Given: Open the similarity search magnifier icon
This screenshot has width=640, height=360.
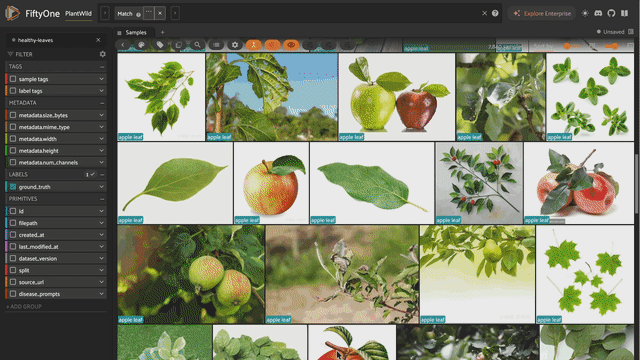Looking at the screenshot, I should pos(197,45).
